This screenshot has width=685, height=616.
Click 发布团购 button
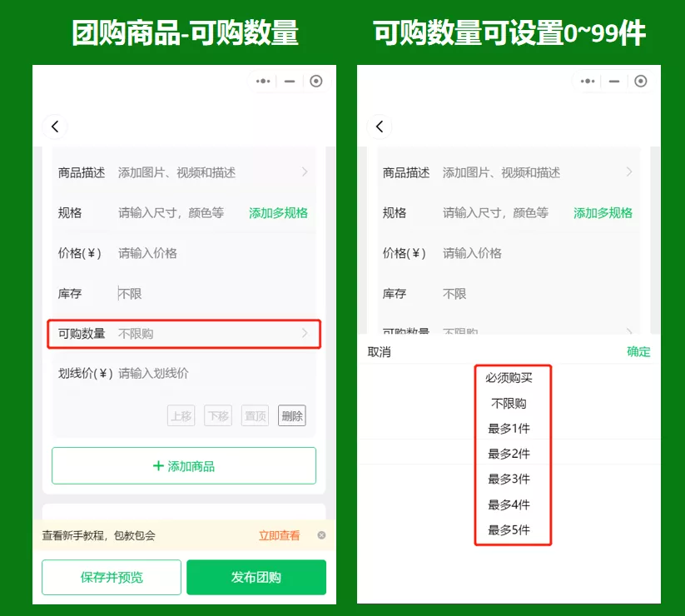click(256, 577)
